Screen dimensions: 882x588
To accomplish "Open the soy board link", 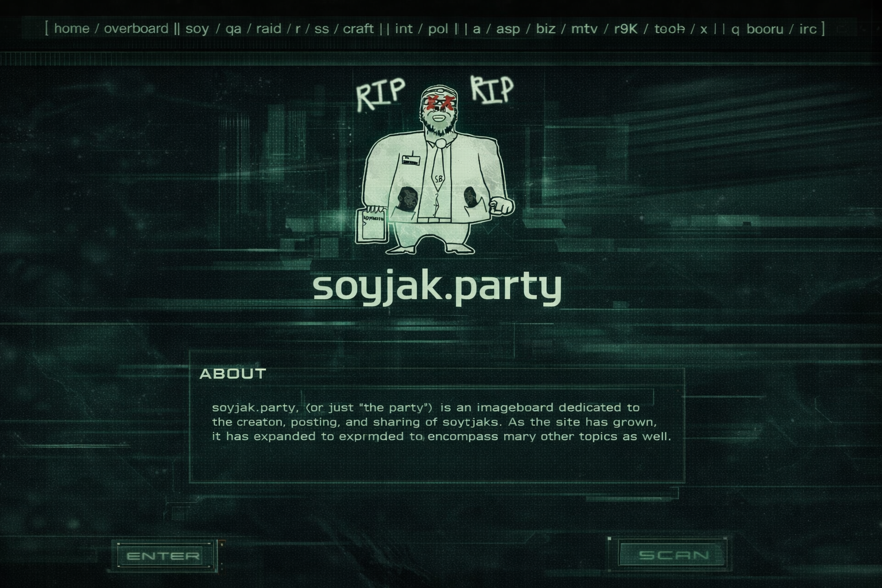I will (197, 29).
